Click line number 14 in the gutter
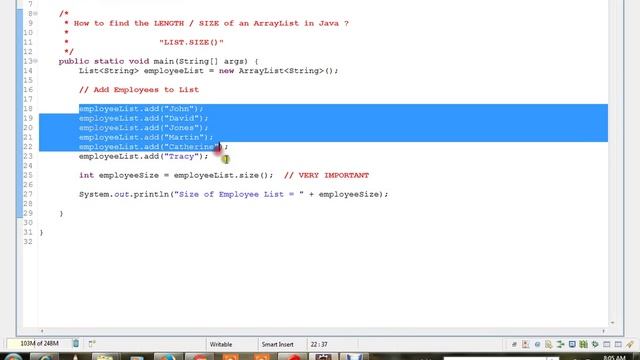This screenshot has width=640, height=360. (28, 71)
